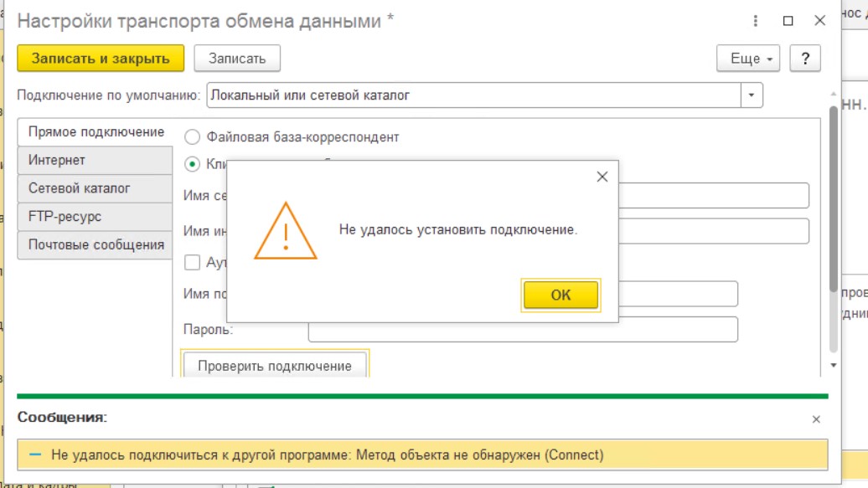Toggle the authentication checkbox
This screenshot has width=868, height=488.
click(x=192, y=262)
